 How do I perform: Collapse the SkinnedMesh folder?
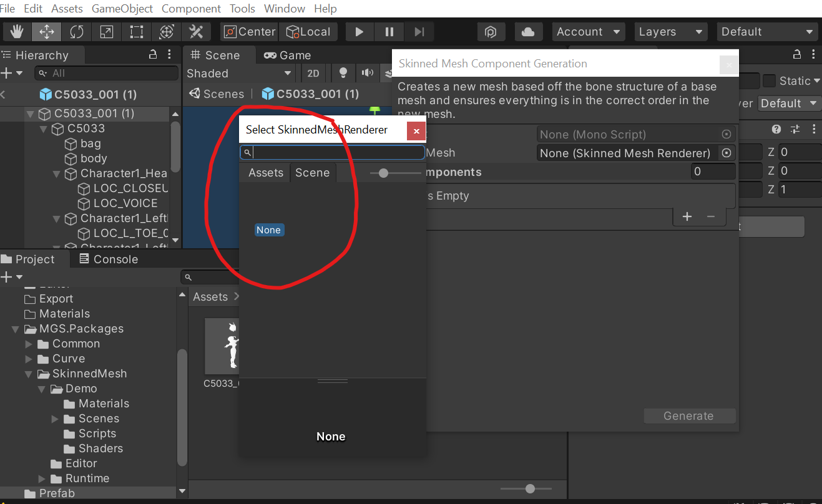pos(29,374)
